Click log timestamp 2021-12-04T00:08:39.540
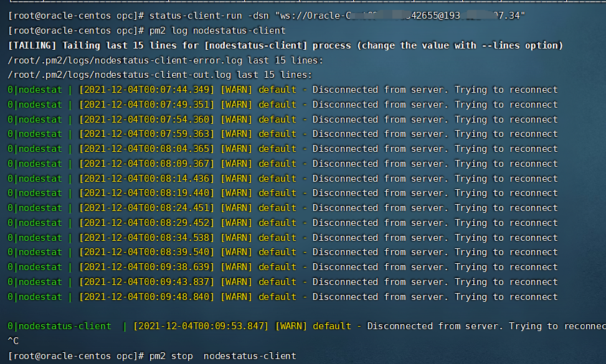Viewport: 606px width, 364px height. [x=146, y=252]
